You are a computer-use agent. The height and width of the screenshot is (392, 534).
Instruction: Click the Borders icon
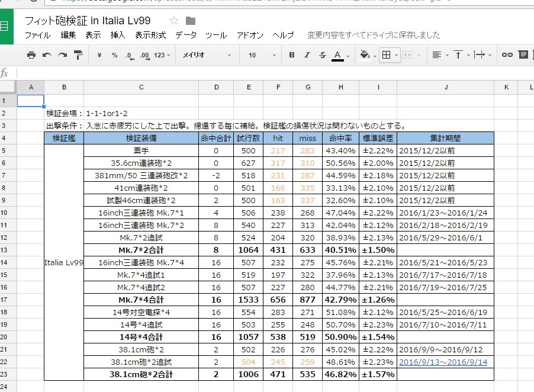[386, 55]
